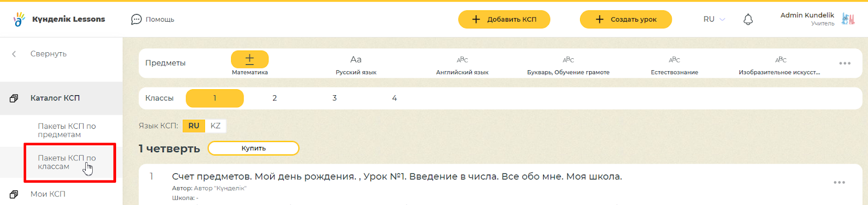Select class 3 tab
Viewport: 868px width, 205px height.
pos(335,98)
